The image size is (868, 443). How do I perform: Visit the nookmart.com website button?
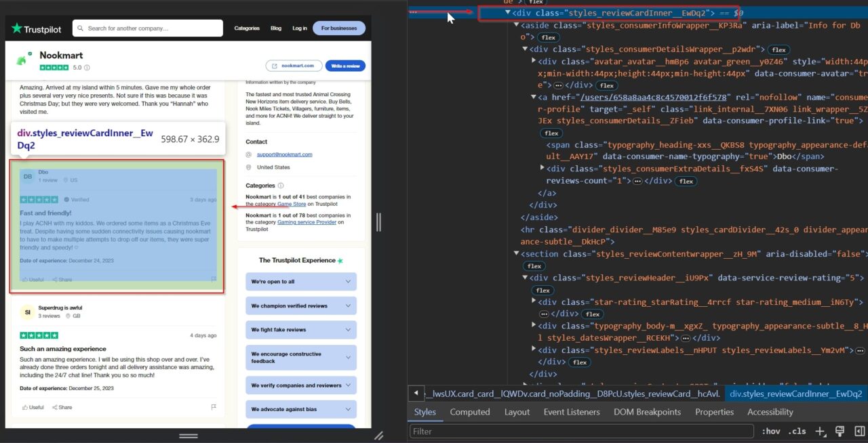(294, 66)
